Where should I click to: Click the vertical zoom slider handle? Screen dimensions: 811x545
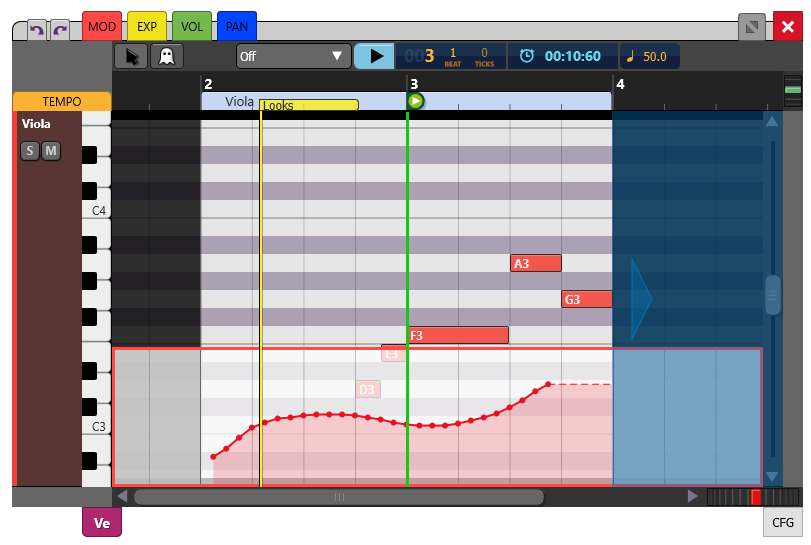[772, 295]
